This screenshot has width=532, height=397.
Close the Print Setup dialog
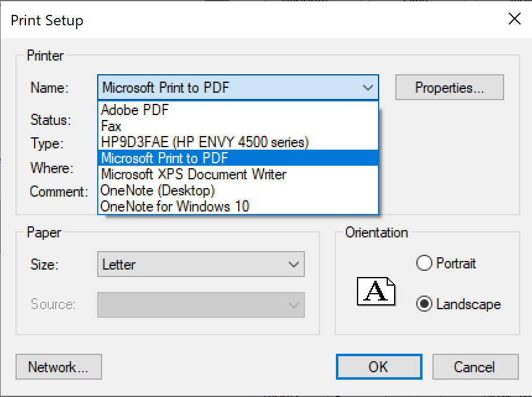(x=515, y=19)
